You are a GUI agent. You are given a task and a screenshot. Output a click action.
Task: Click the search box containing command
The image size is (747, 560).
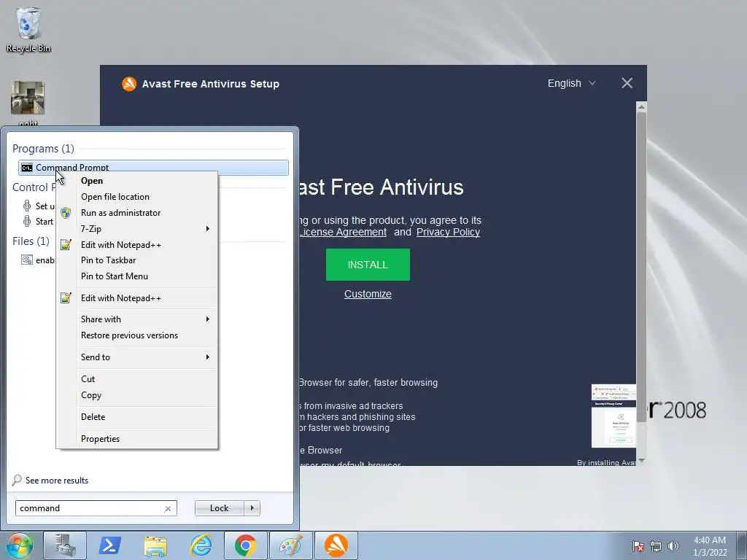click(96, 508)
